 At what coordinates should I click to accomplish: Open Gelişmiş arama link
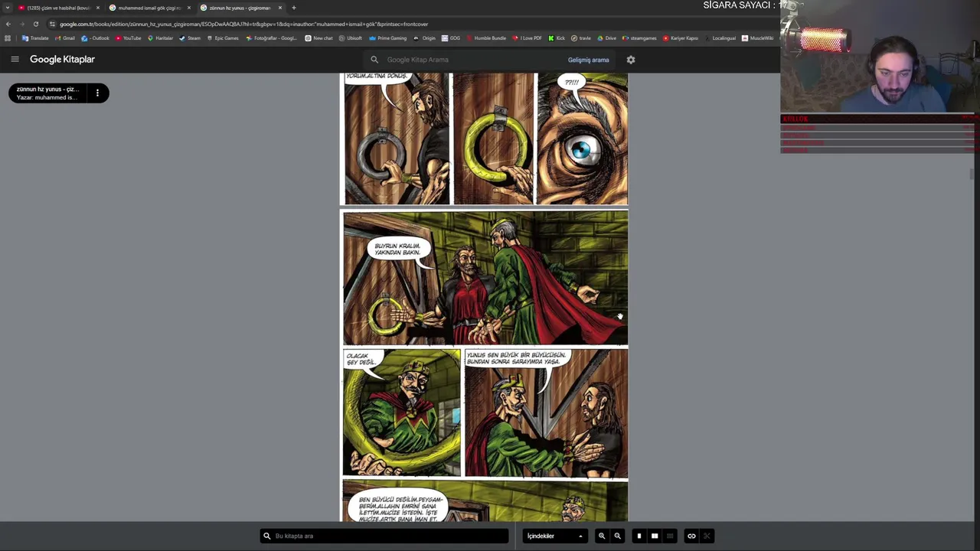pos(588,60)
